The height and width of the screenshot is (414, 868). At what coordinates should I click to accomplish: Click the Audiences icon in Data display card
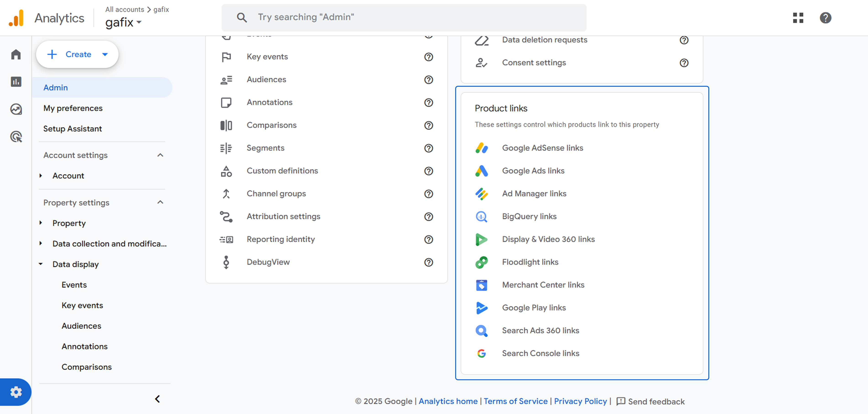click(226, 80)
